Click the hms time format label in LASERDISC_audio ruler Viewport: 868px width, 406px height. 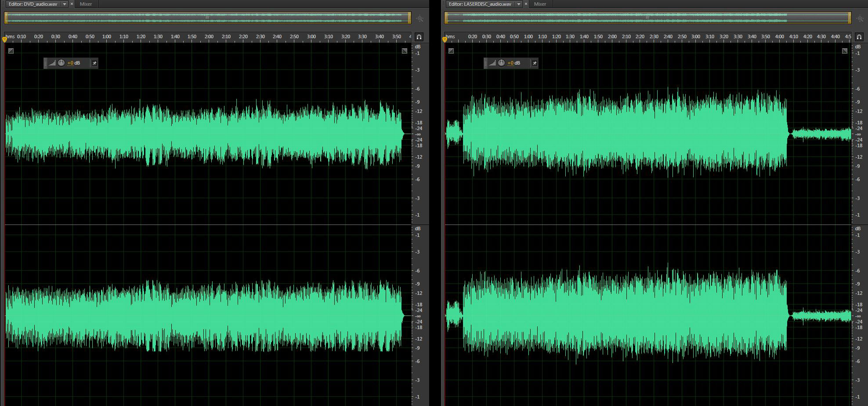click(x=450, y=37)
